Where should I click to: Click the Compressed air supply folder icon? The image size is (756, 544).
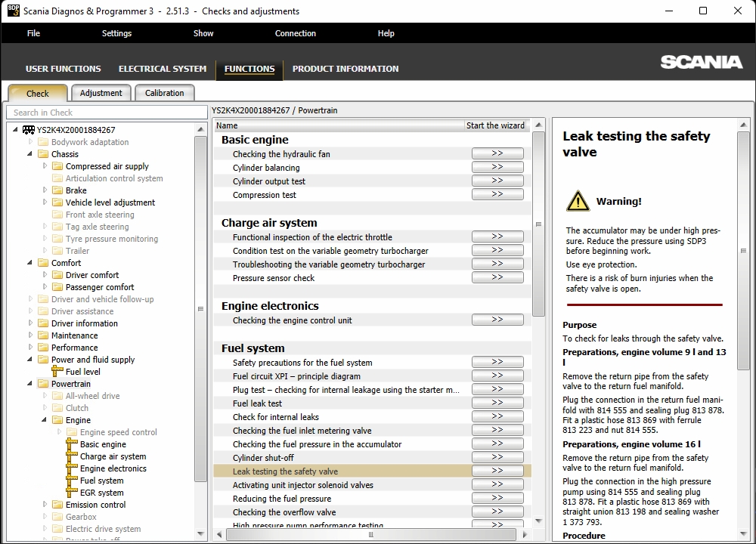click(x=57, y=166)
